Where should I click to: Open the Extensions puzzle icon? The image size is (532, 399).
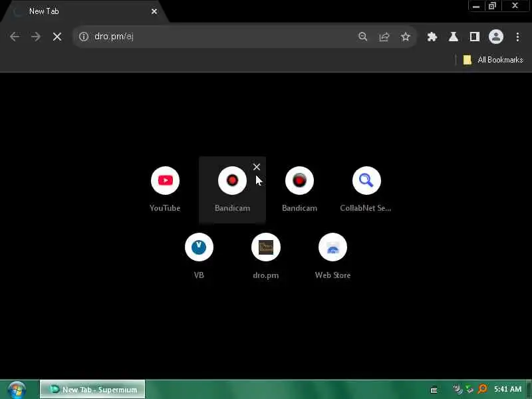click(432, 37)
